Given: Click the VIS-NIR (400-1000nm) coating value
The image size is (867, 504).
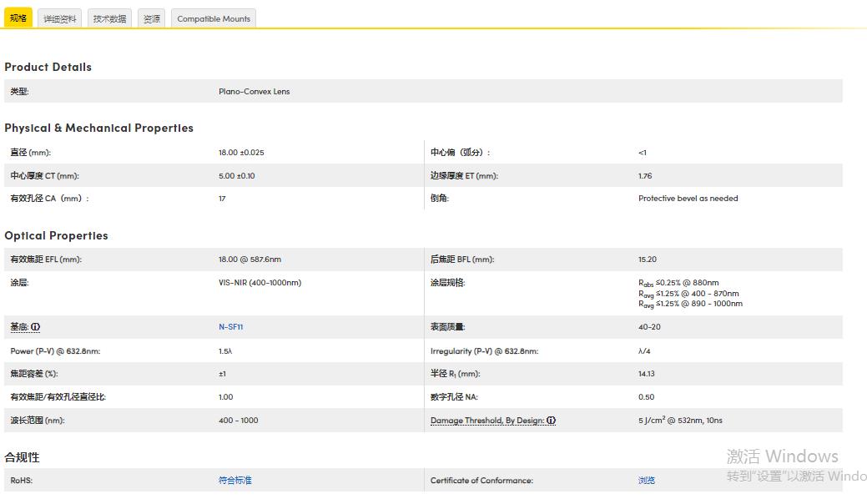Looking at the screenshot, I should coord(260,283).
